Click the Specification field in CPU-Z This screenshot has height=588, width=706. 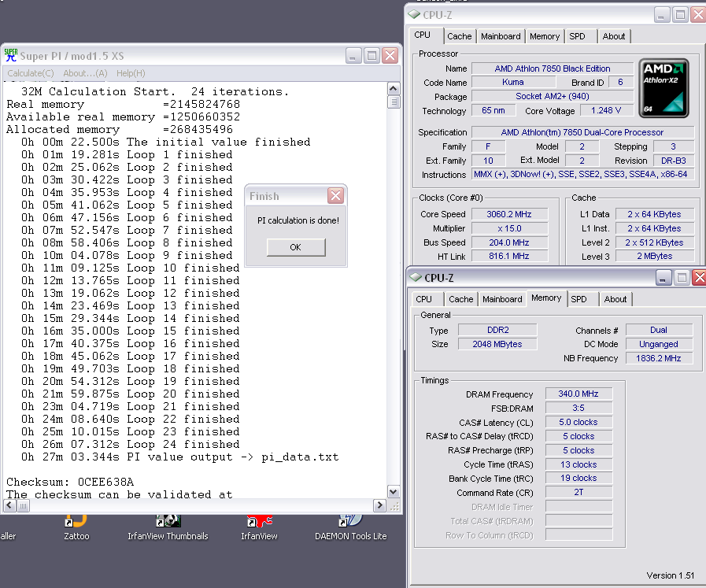(x=582, y=132)
